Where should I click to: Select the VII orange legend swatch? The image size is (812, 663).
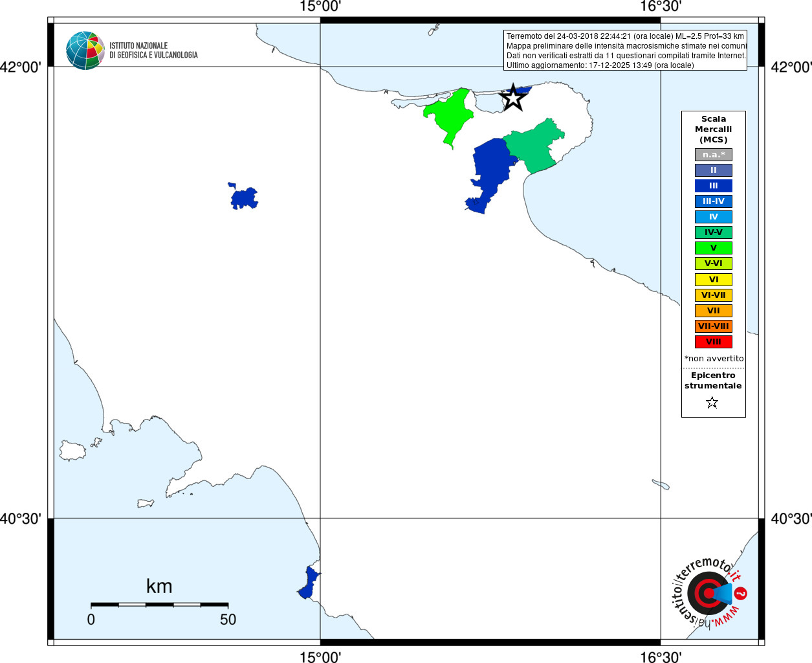pos(714,311)
